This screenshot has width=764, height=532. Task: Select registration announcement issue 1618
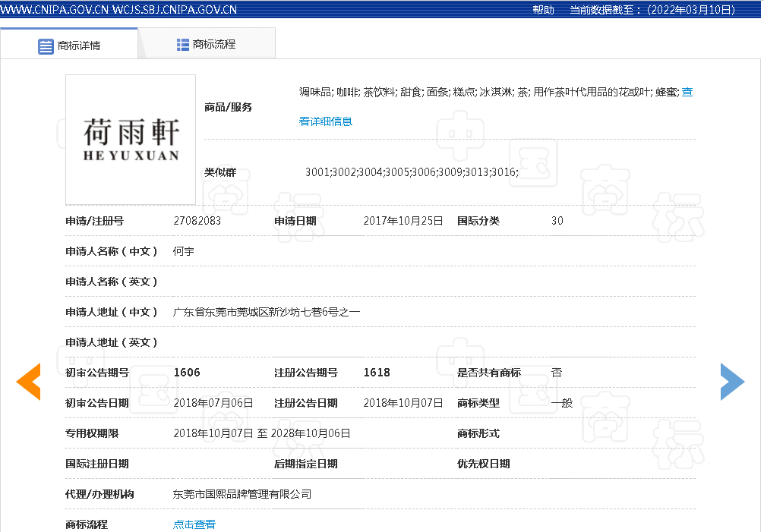coord(377,373)
